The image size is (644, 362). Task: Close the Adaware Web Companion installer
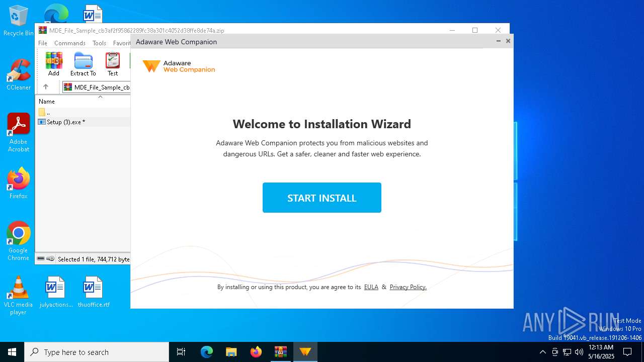click(x=508, y=41)
